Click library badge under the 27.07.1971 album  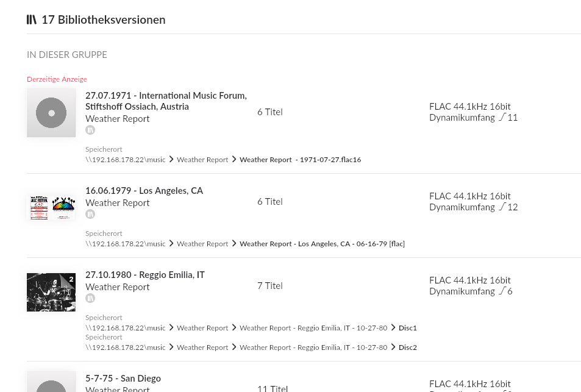click(x=90, y=130)
